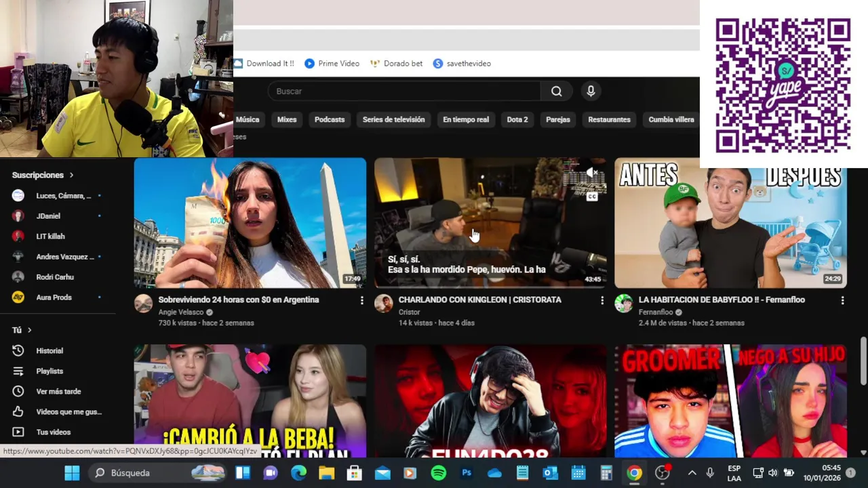Open Download It !! bookmark
The image size is (868, 488).
click(264, 63)
